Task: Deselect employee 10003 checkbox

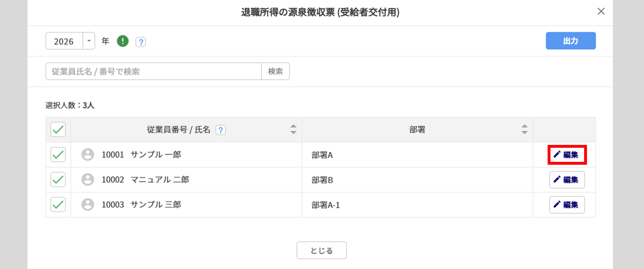Action: (x=58, y=204)
